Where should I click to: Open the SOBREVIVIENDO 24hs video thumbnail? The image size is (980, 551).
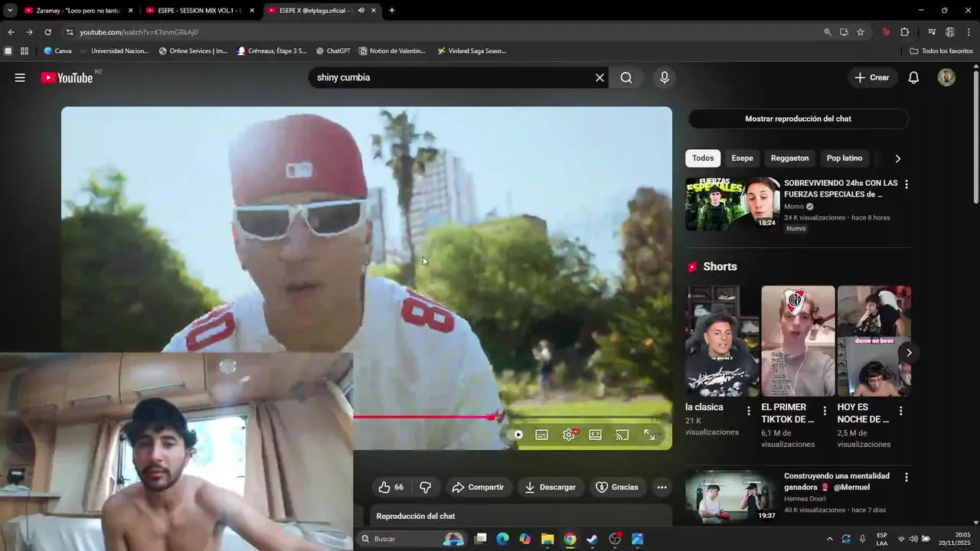[x=732, y=204]
